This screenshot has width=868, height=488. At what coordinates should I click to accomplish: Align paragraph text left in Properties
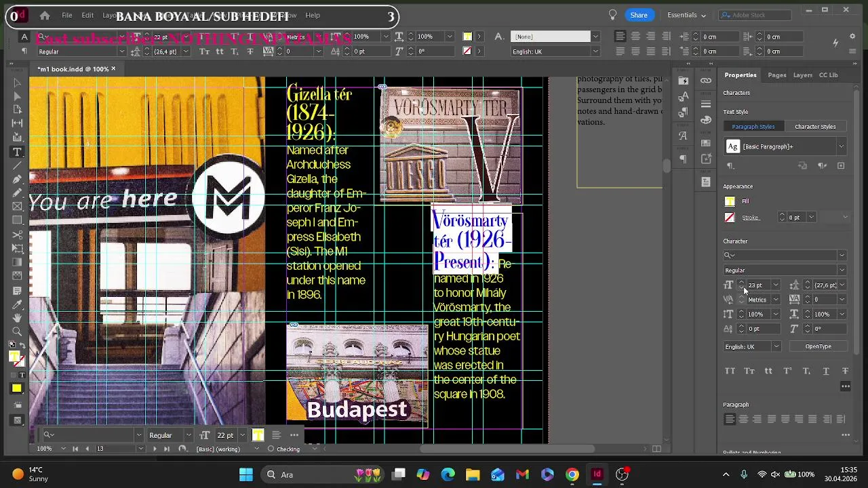click(730, 420)
